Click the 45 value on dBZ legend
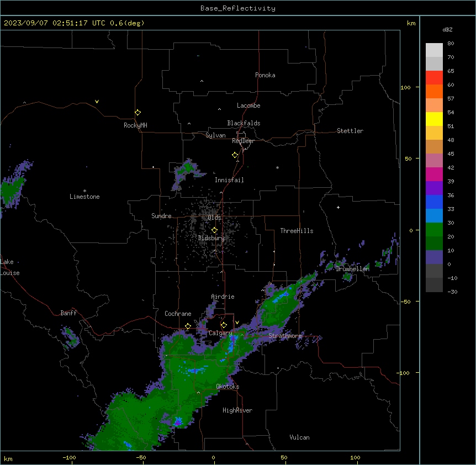Screen dimensions: 476x465 (x=451, y=154)
